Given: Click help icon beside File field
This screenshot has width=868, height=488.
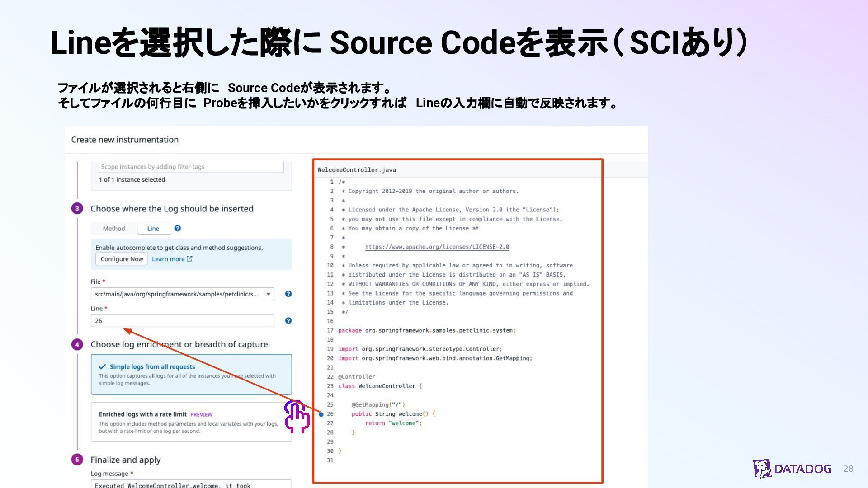Looking at the screenshot, I should pos(288,294).
